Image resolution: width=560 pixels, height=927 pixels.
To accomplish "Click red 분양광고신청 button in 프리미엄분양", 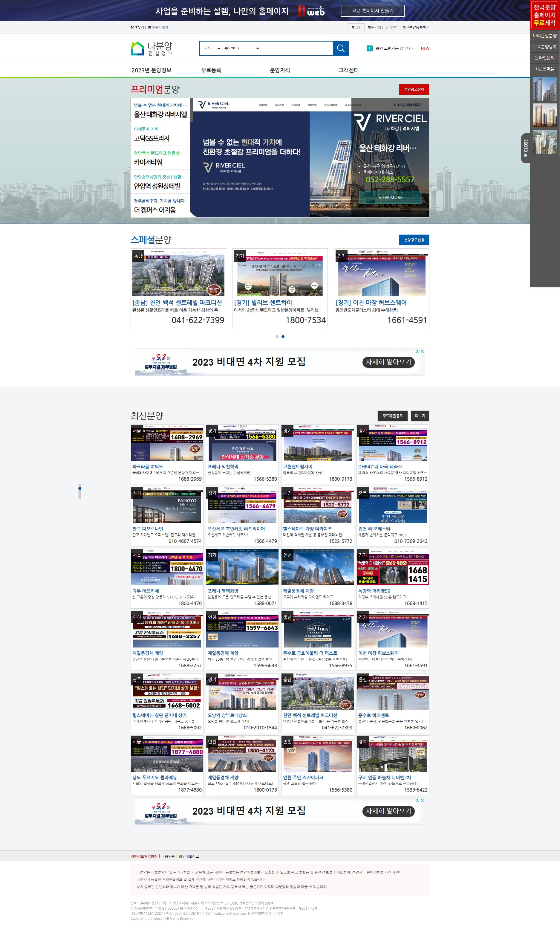I will (414, 90).
